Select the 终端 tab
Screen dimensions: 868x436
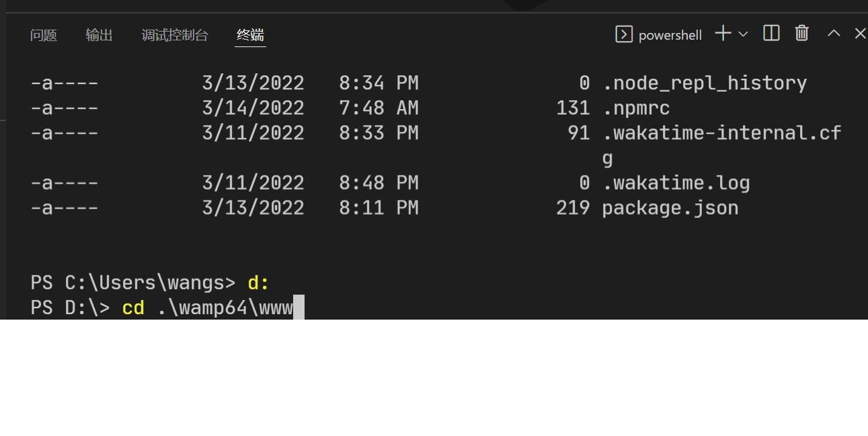coord(249,35)
